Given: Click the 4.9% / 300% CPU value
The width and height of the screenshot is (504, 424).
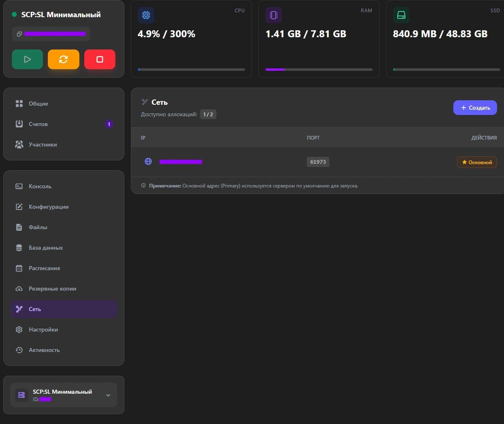Looking at the screenshot, I should click(166, 34).
